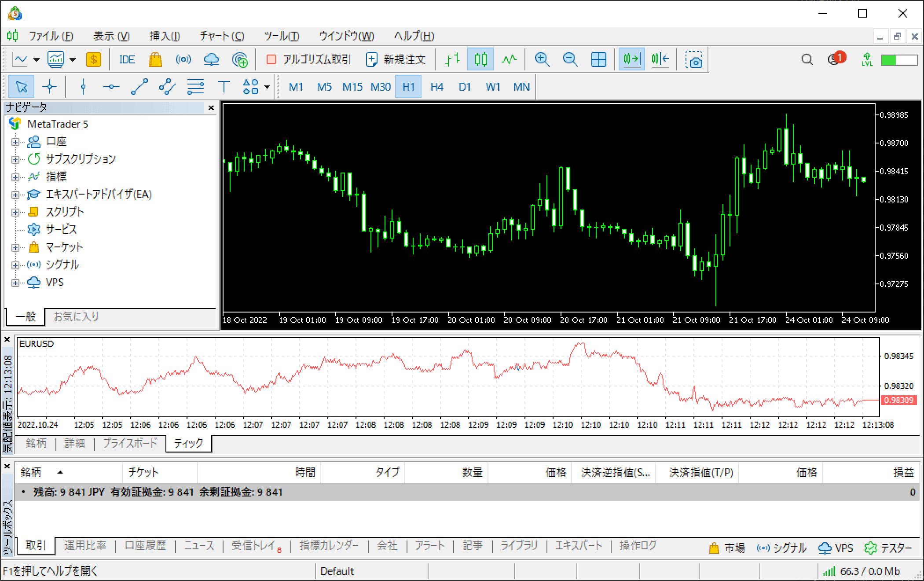924x581 pixels.
Task: Open テスター strategy tester link
Action: [888, 548]
